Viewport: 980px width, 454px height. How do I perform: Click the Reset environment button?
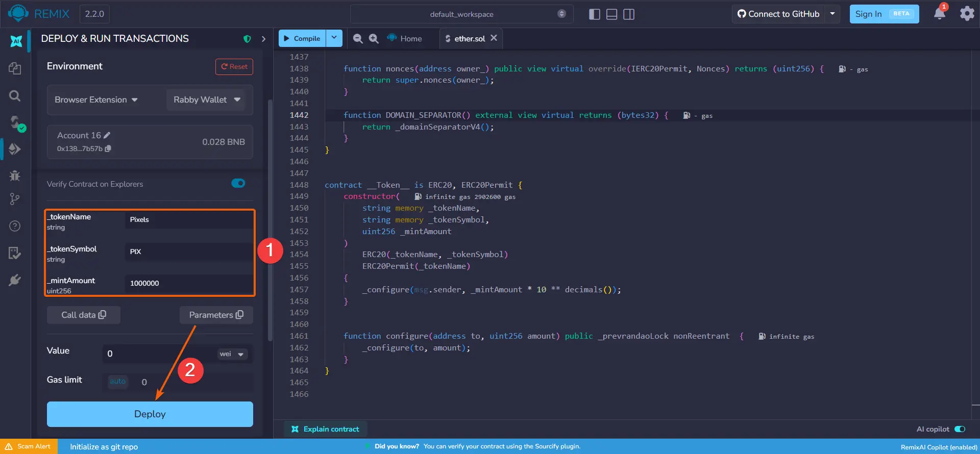tap(234, 67)
